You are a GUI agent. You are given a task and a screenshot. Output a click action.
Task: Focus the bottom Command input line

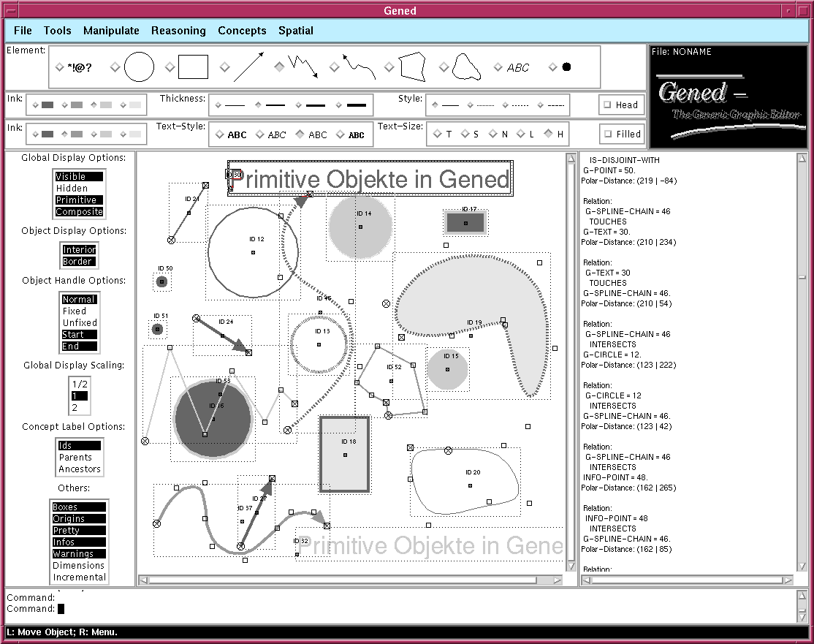pos(400,609)
